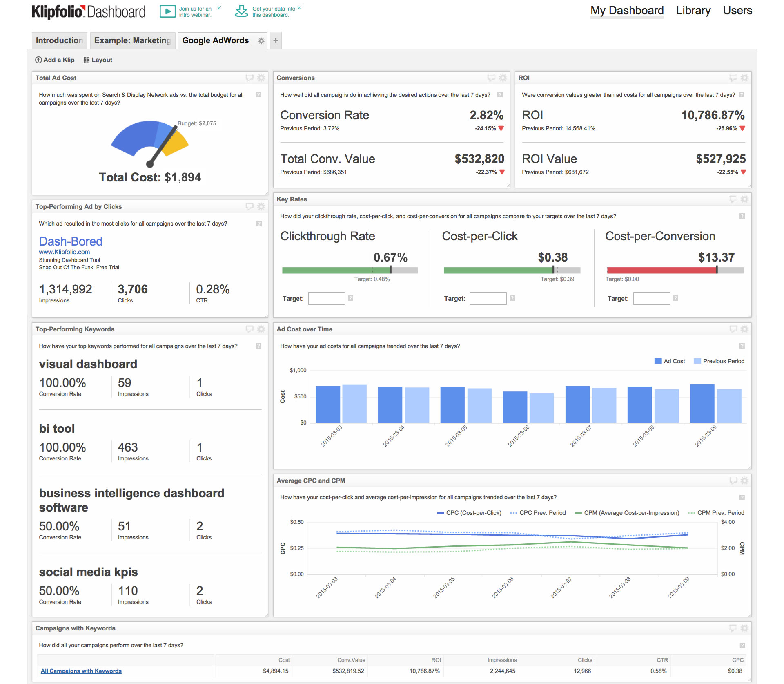Play the intro webinar video icon

coord(167,11)
